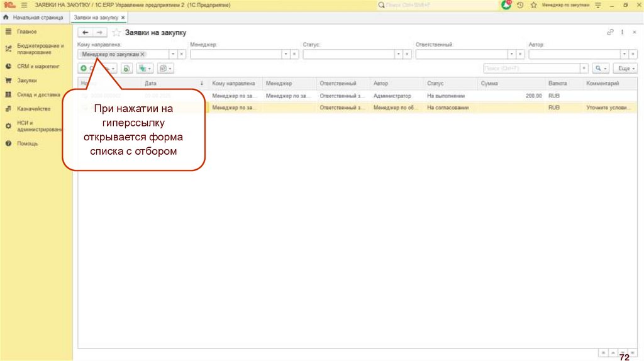Expand the Менеджер filter dropdown
This screenshot has width=644, height=361.
pos(286,55)
